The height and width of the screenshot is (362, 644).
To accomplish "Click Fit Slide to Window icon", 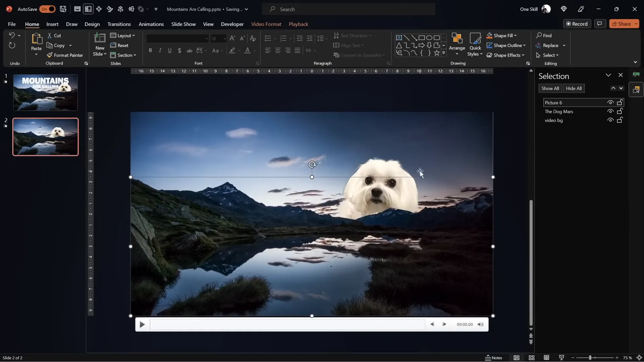I will [x=639, y=358].
